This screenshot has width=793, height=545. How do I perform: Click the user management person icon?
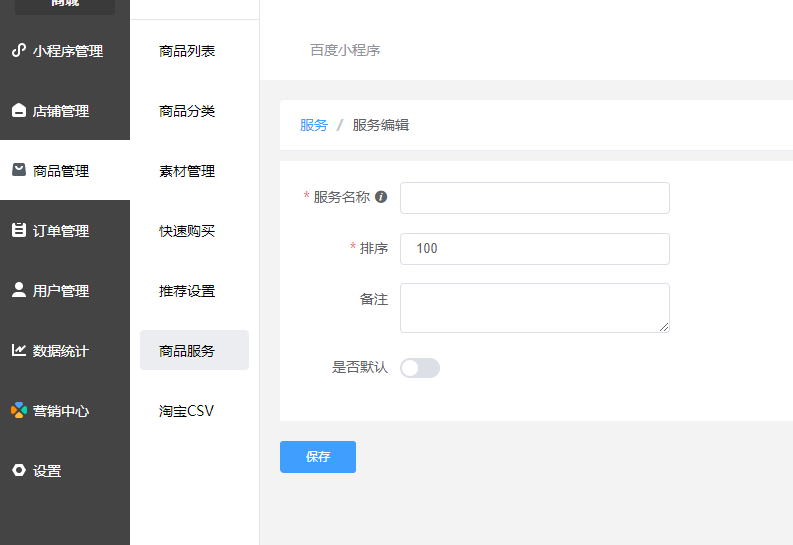coord(18,290)
